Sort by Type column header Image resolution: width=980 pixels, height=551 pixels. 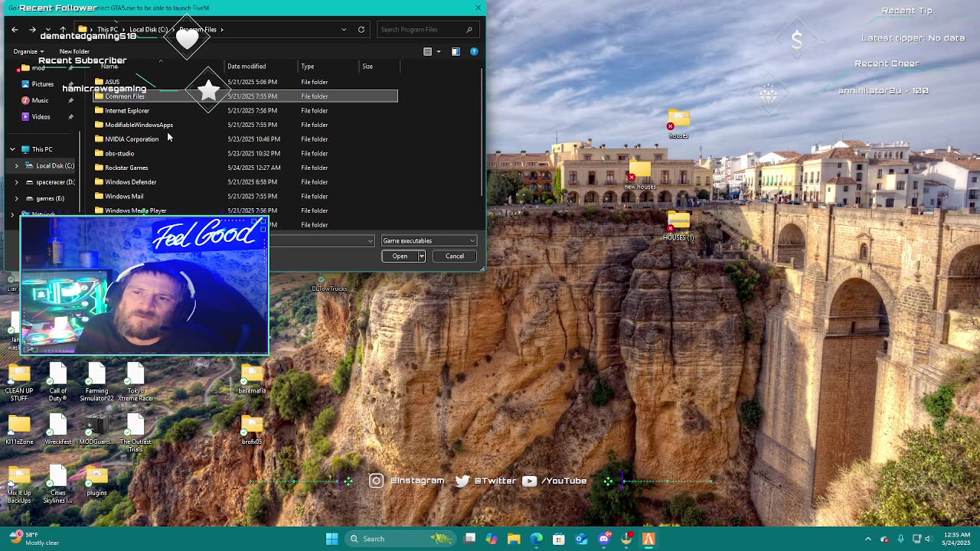pyautogui.click(x=307, y=67)
